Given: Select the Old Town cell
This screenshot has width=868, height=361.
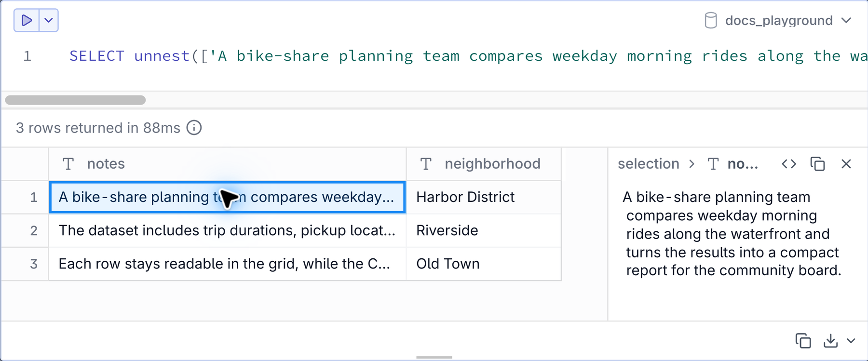Looking at the screenshot, I should [484, 264].
